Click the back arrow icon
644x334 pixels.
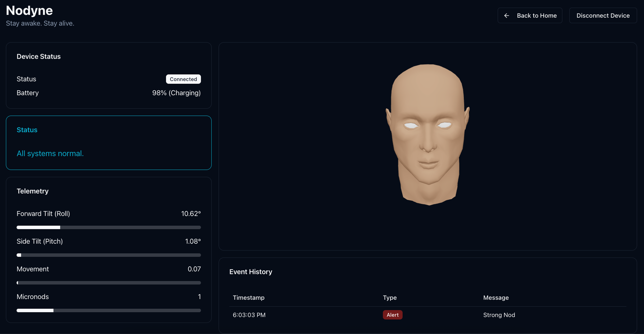(x=506, y=15)
